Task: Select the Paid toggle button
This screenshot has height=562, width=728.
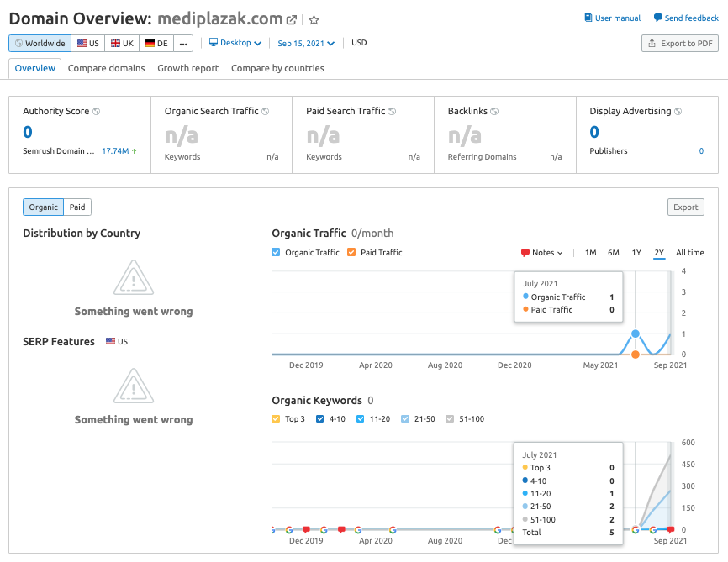Action: 77,207
